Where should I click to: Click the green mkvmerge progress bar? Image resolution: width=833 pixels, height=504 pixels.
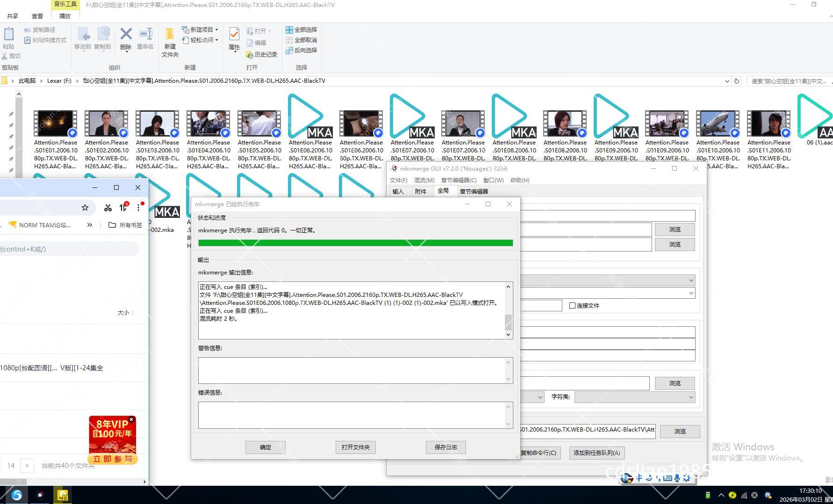point(355,243)
